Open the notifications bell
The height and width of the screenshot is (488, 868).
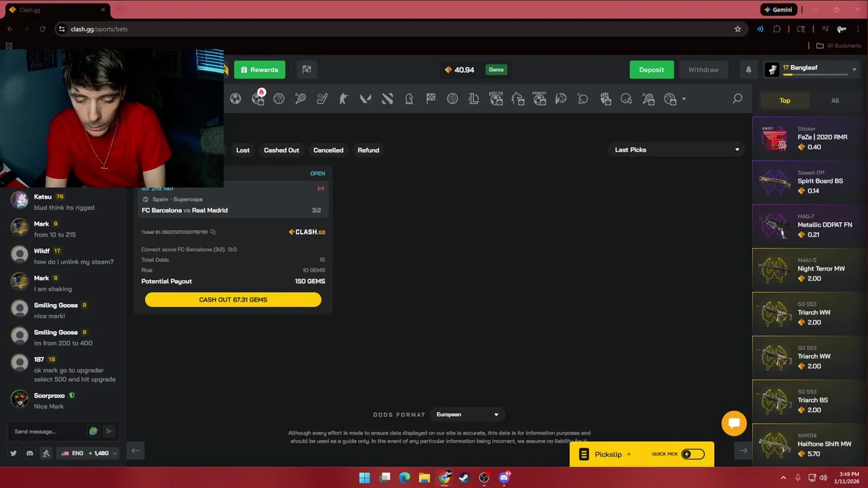749,70
